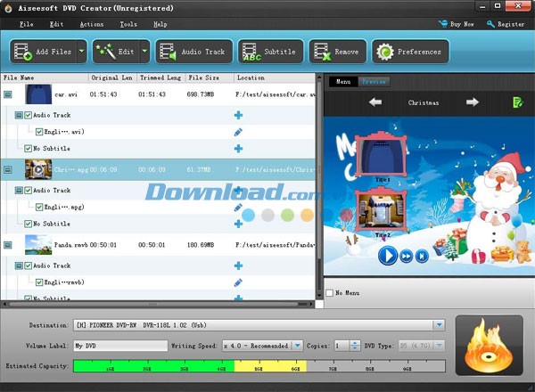Click the car.avi video thumbnail
The image size is (535, 392).
coord(38,94)
